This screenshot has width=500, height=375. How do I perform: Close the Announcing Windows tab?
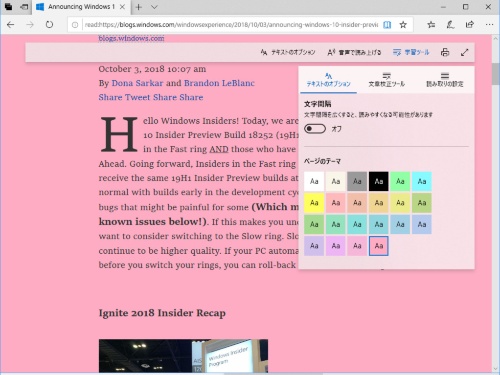pos(123,7)
